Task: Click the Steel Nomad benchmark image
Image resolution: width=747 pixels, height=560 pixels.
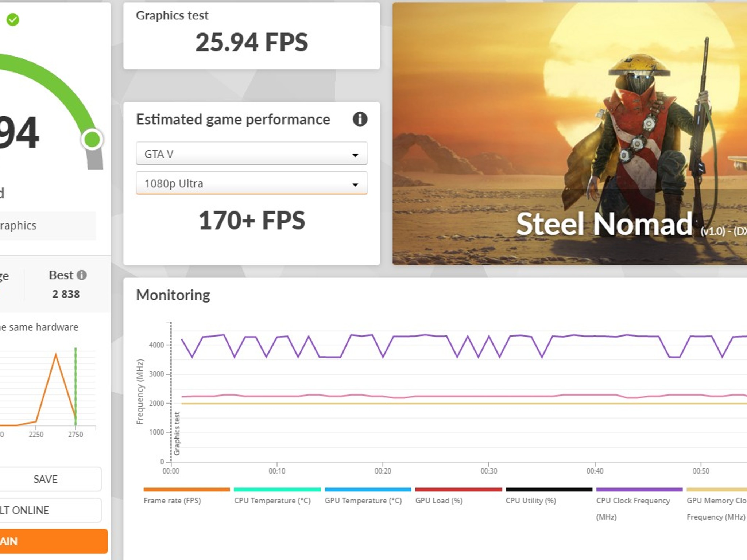Action: coord(569,133)
